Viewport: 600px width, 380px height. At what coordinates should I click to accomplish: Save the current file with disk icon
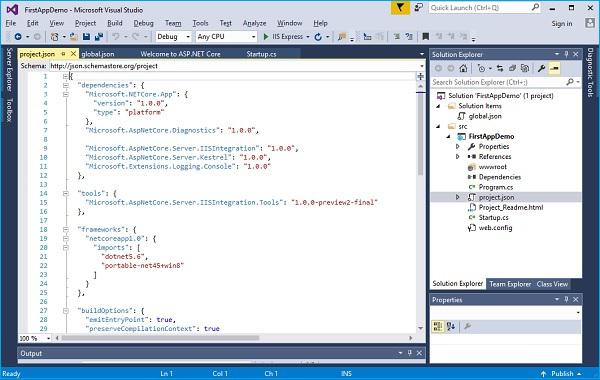(86, 37)
